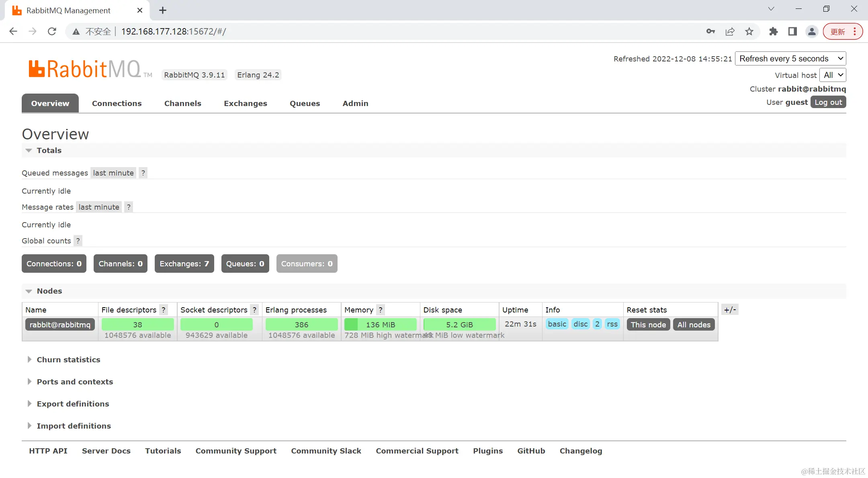The height and width of the screenshot is (478, 868).
Task: Open help for Global counts
Action: click(78, 241)
